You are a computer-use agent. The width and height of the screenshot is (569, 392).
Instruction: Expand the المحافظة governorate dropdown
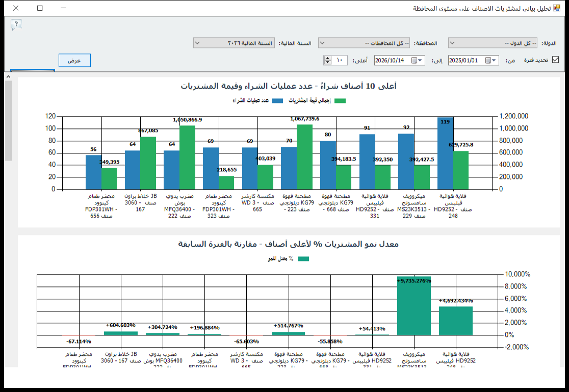tap(364, 43)
